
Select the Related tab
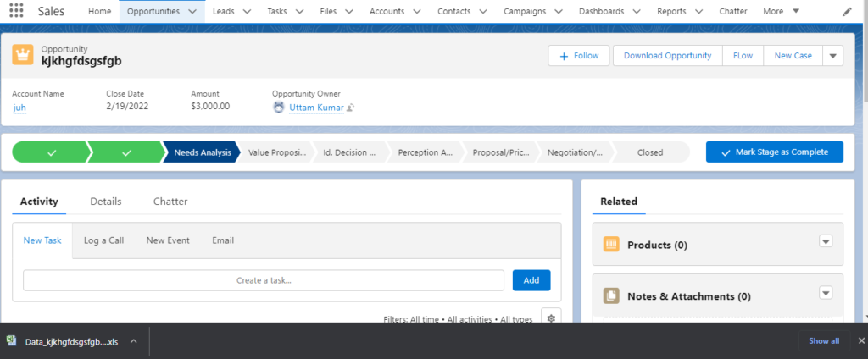[619, 202]
